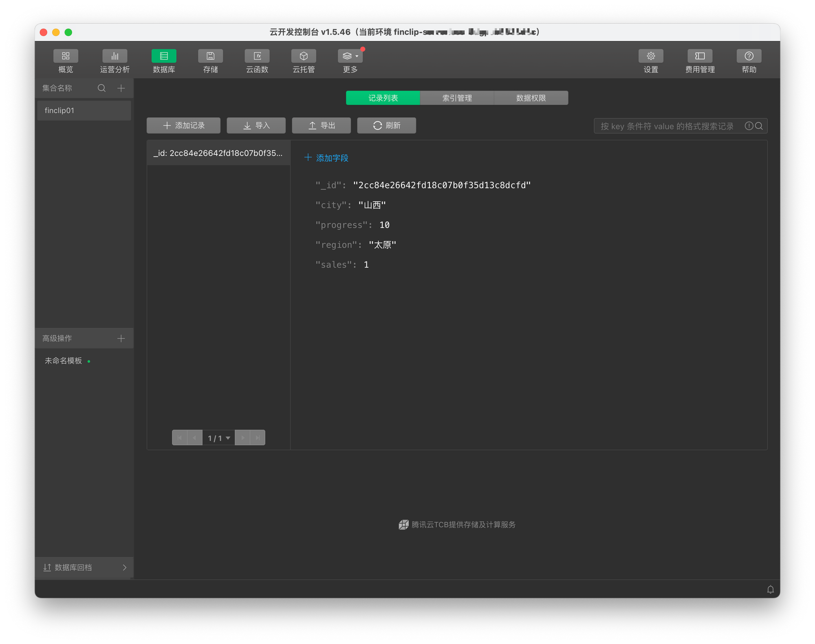Click the 帮助 help question icon
Viewport: 815px width, 644px height.
coord(749,56)
